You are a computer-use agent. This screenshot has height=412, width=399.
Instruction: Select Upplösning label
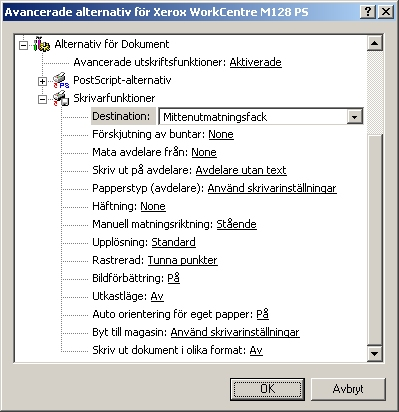[x=120, y=242]
